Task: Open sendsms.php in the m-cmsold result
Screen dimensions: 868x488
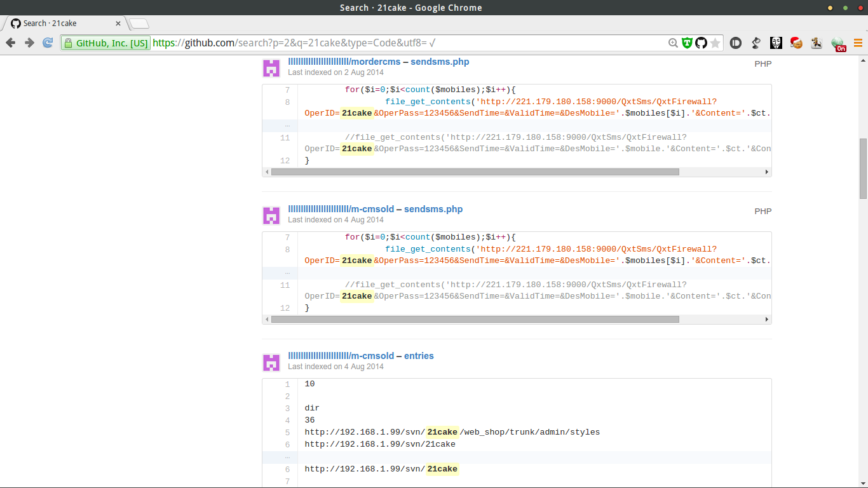Action: [433, 209]
